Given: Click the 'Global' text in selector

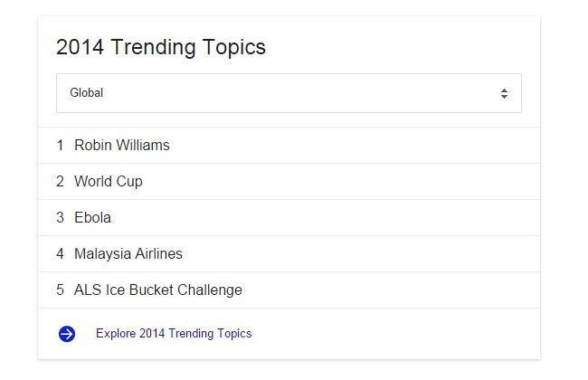Looking at the screenshot, I should click(86, 92).
